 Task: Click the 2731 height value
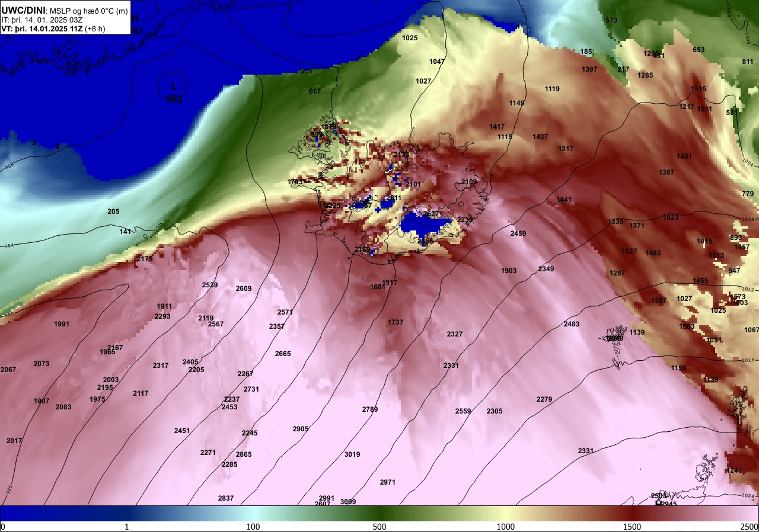click(251, 389)
